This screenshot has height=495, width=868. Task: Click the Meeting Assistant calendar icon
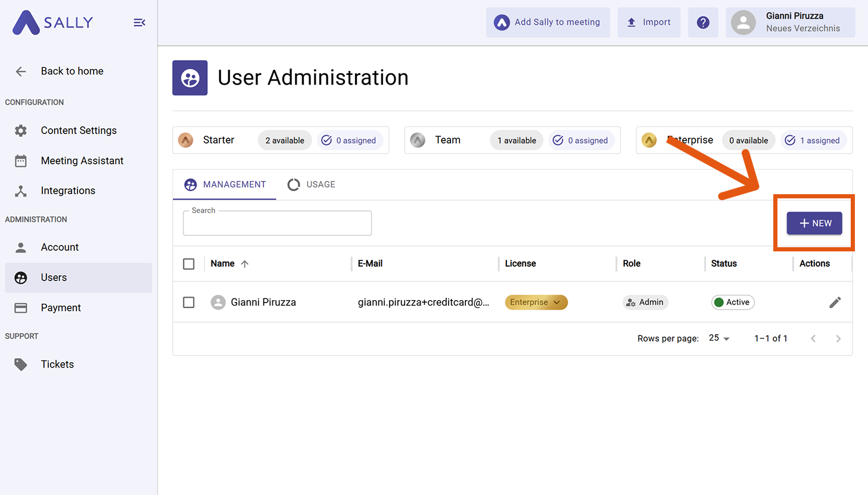[x=21, y=161]
